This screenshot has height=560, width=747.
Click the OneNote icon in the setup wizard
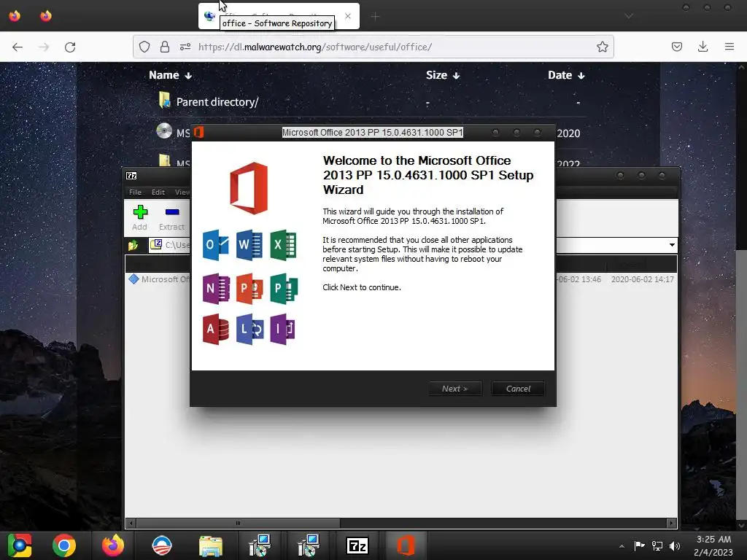coord(216,288)
